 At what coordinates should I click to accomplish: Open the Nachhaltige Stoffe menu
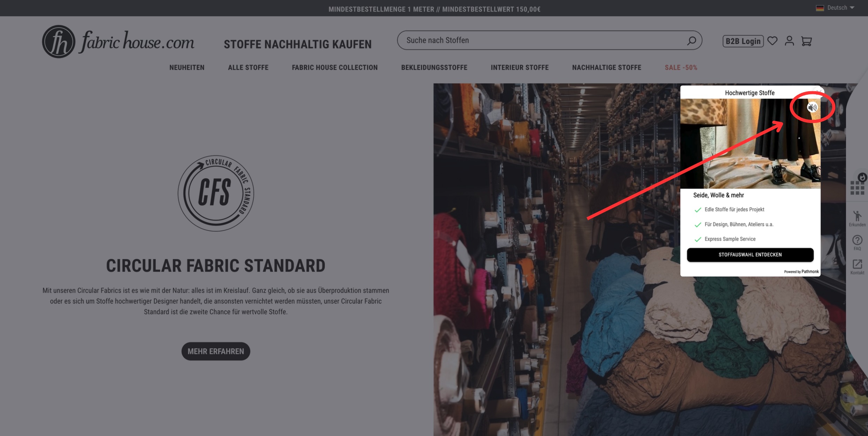pyautogui.click(x=607, y=68)
